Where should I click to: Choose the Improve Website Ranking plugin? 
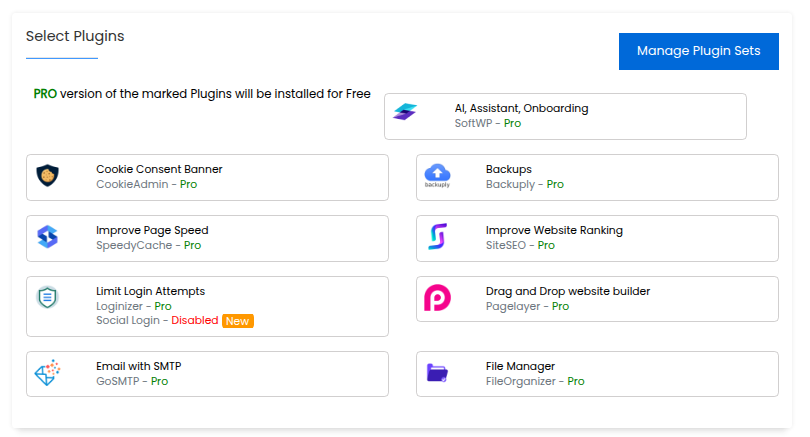pos(597,238)
